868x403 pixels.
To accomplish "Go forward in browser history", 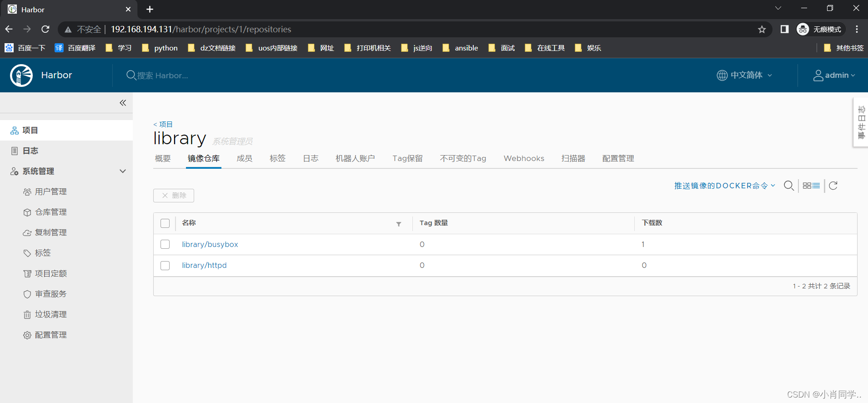I will click(x=27, y=29).
